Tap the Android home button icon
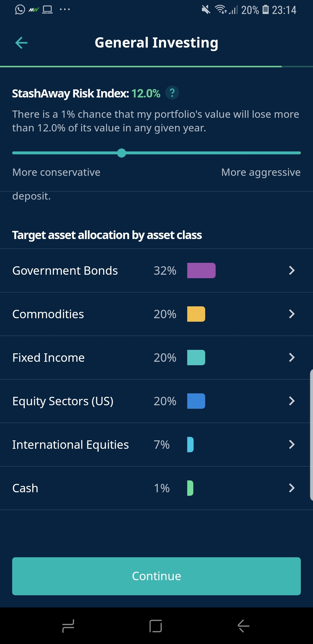The image size is (313, 644). point(156,626)
